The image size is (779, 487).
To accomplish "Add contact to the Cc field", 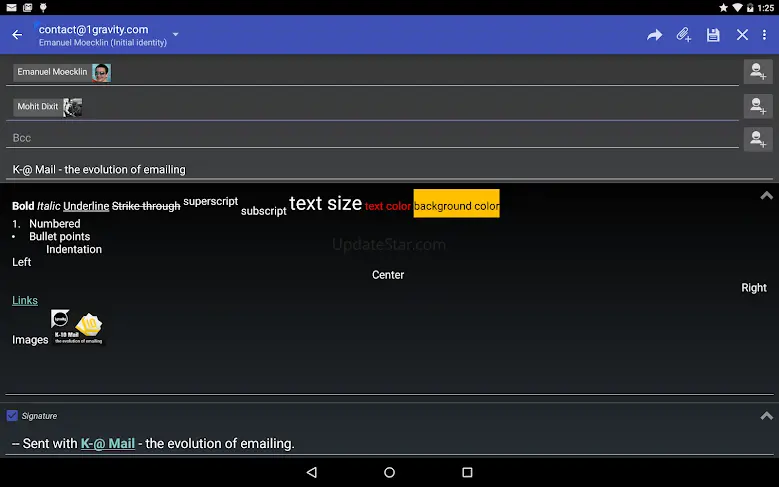I will click(x=758, y=106).
